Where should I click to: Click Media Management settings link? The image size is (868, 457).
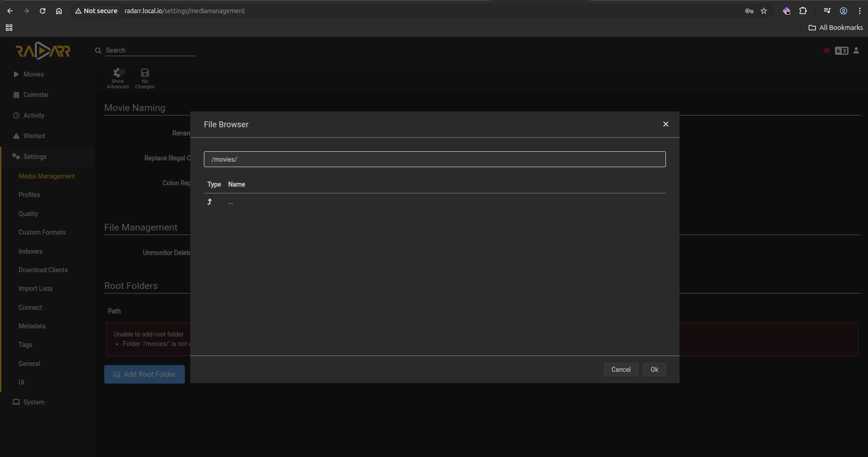(47, 176)
